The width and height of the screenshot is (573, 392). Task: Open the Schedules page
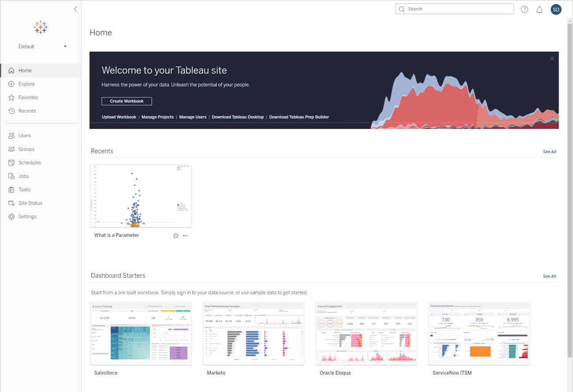30,163
